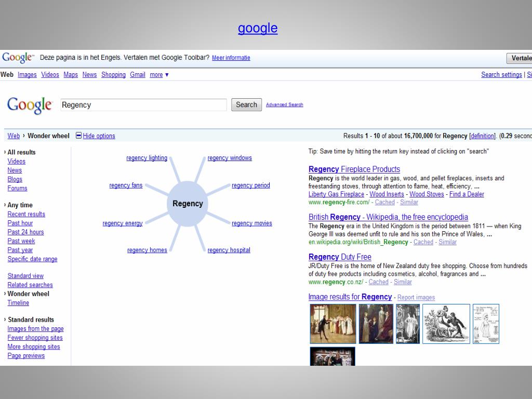Switch to the Maps tab
The width and height of the screenshot is (532, 399).
(x=71, y=75)
